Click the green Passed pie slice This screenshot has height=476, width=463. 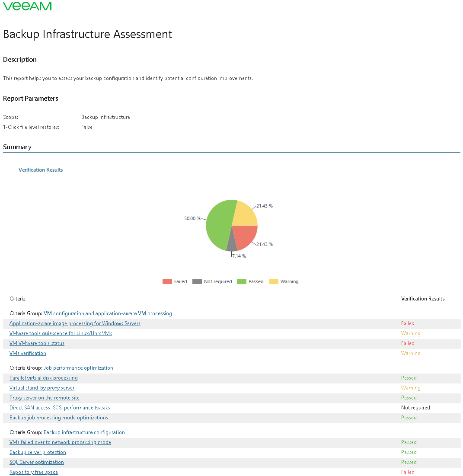tap(219, 225)
